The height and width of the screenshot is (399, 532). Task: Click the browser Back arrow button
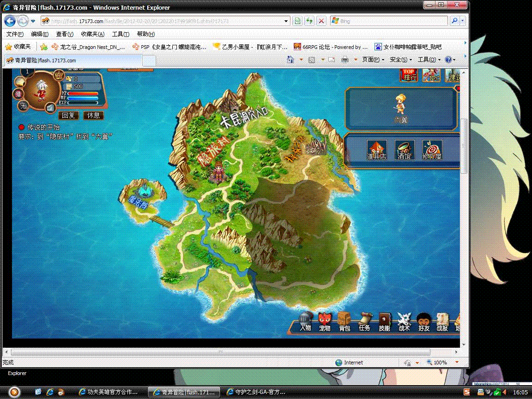click(10, 21)
